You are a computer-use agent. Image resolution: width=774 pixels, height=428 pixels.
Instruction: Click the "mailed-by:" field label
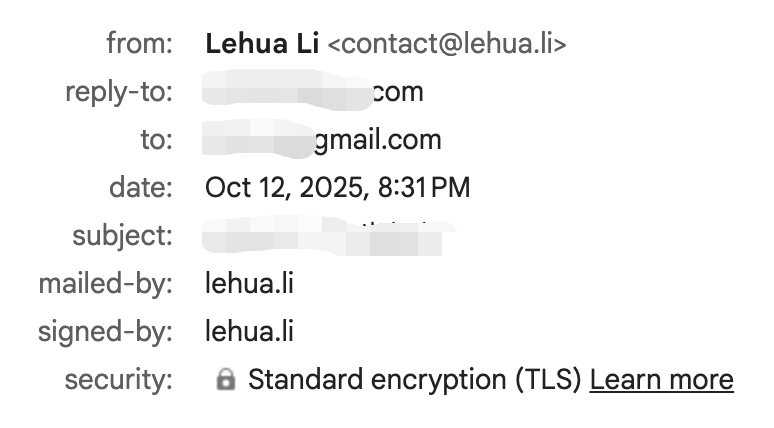click(x=106, y=284)
